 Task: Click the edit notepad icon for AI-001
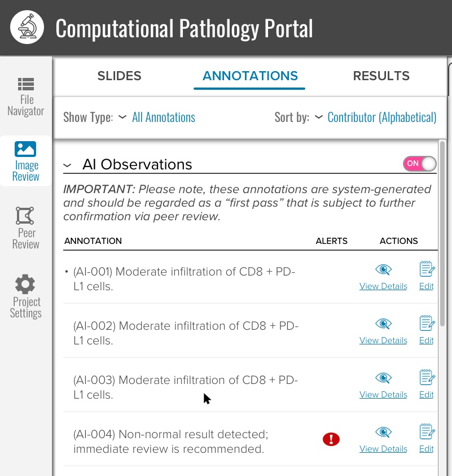pyautogui.click(x=427, y=269)
